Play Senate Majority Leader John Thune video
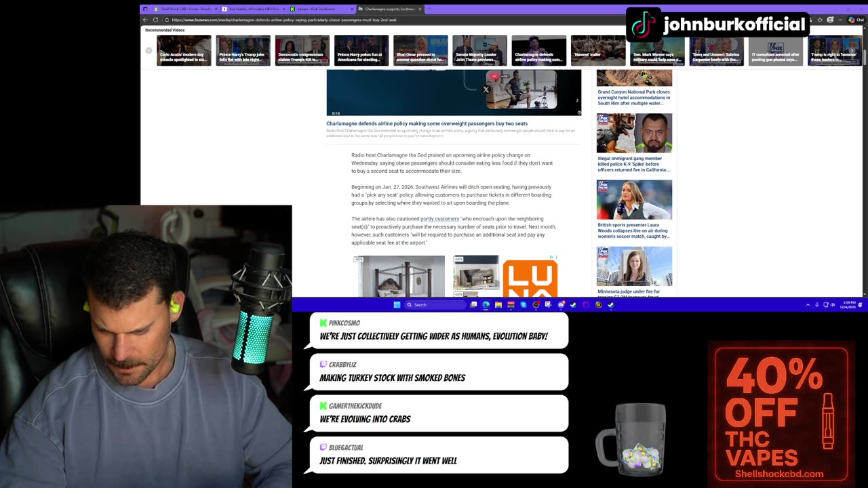 coord(479,50)
